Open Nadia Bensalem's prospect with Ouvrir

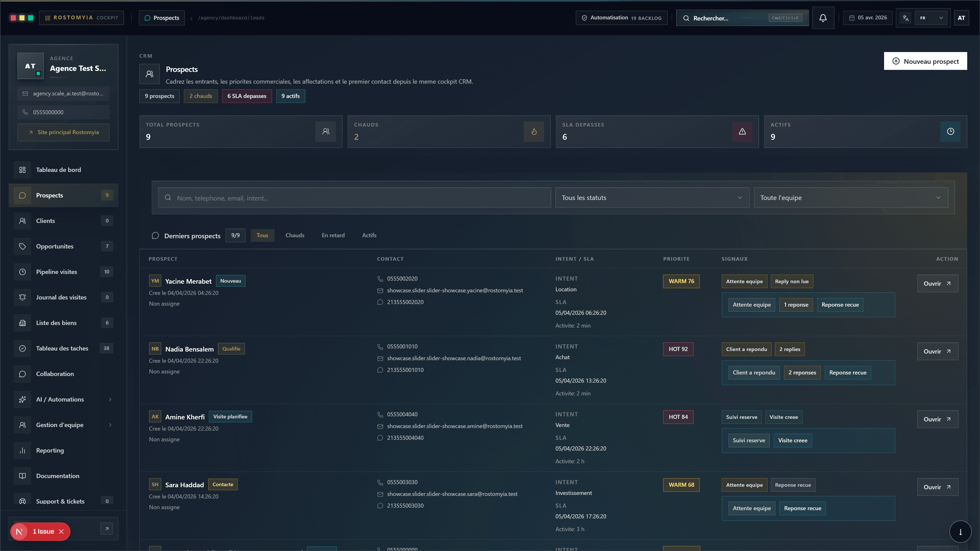[937, 351]
